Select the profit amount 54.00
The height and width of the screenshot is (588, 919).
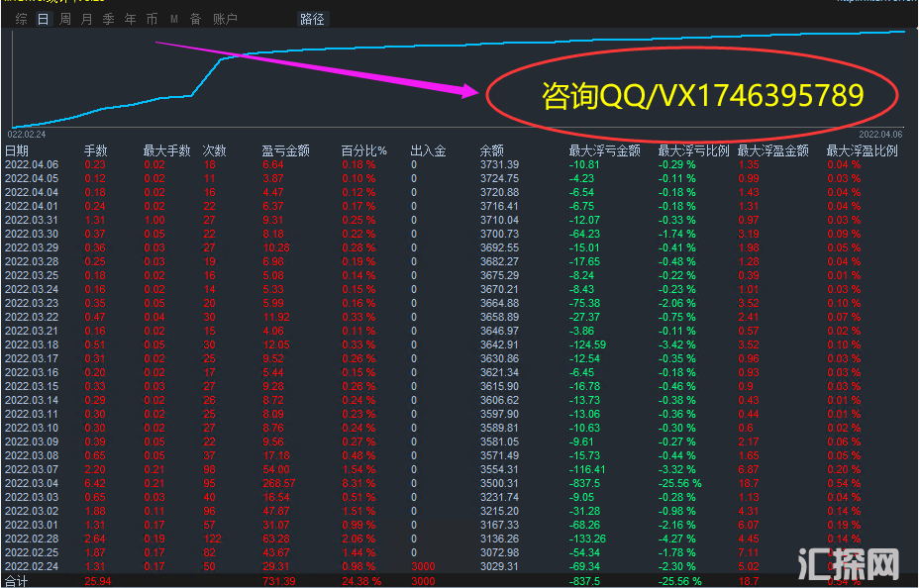point(276,469)
